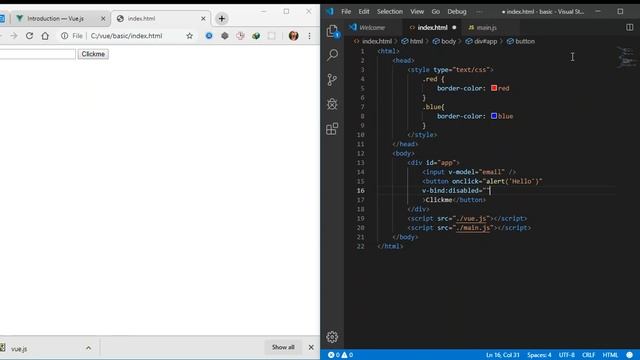Click the pink clock extension icon in Chrome
The width and height of the screenshot is (640, 360).
240,36
